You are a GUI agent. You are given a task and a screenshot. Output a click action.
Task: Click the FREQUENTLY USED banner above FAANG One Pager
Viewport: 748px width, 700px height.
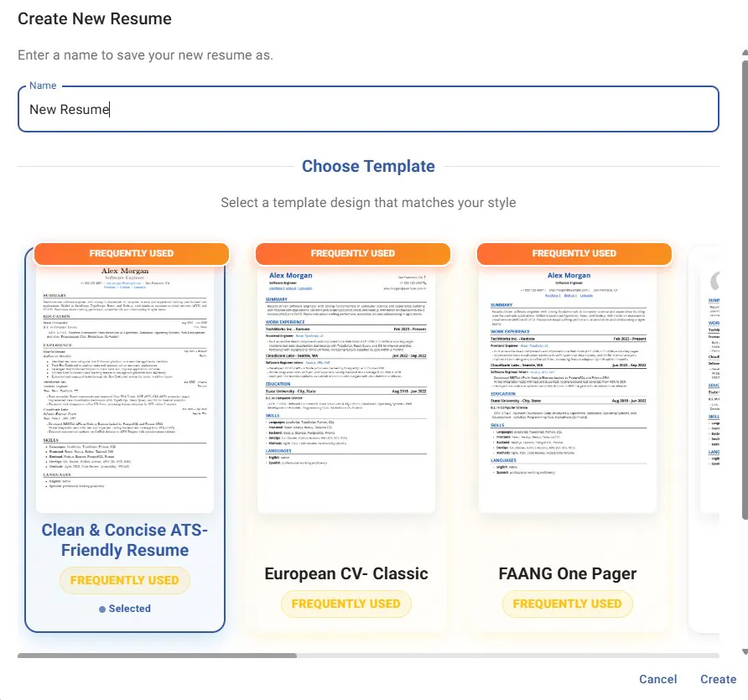click(x=574, y=254)
